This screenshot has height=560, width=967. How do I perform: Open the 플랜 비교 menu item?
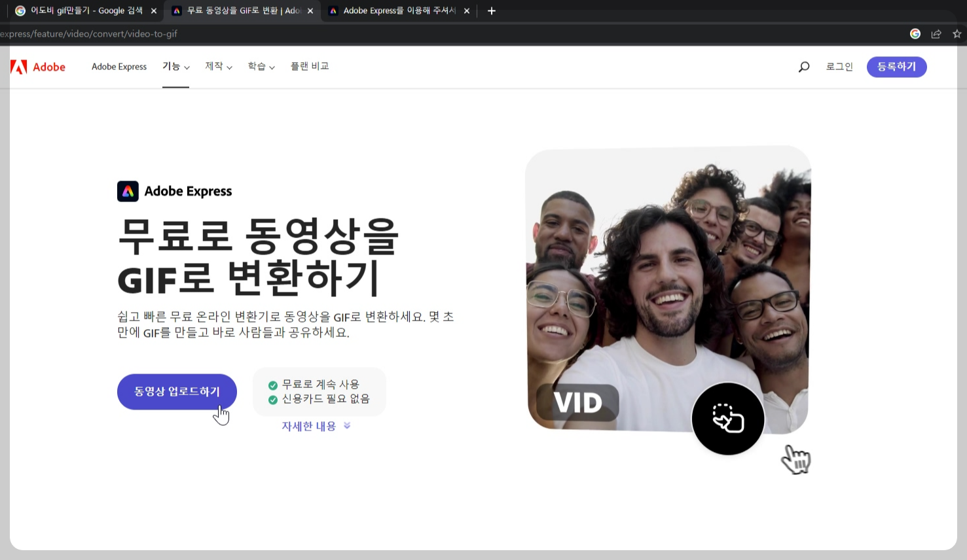coord(310,67)
